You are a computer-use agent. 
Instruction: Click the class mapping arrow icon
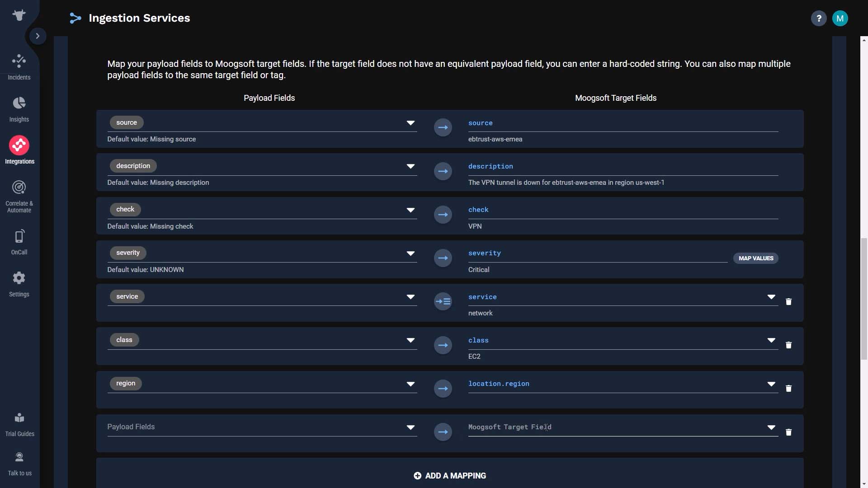(x=443, y=345)
